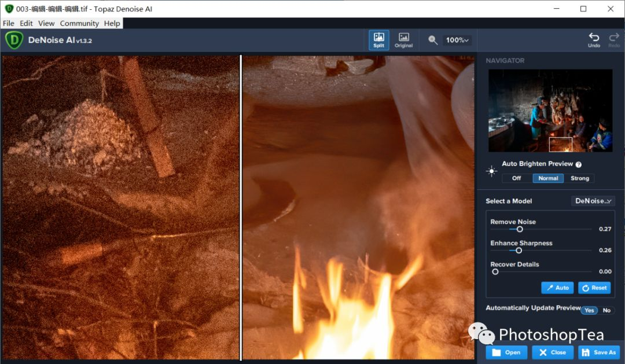Open the Help menu
Viewport: 625px width, 364px height.
coord(112,23)
